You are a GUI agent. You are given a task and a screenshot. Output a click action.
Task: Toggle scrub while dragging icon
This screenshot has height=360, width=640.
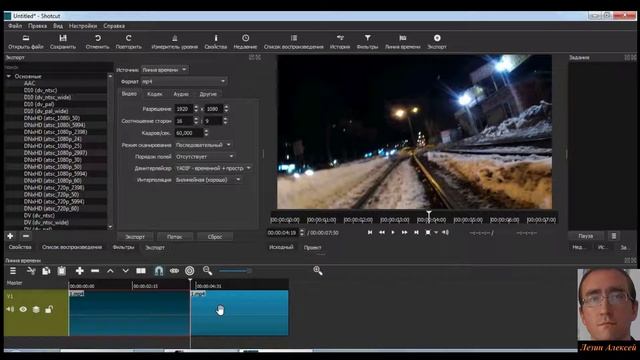174,271
